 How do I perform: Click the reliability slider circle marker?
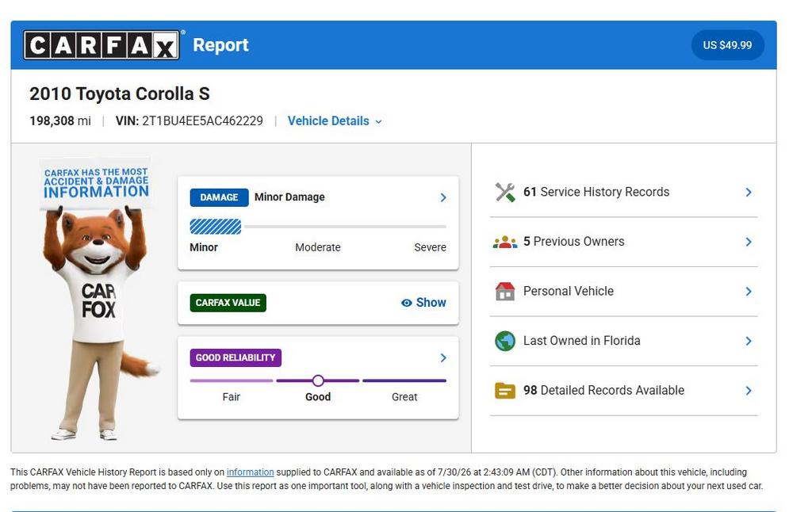pyautogui.click(x=318, y=381)
